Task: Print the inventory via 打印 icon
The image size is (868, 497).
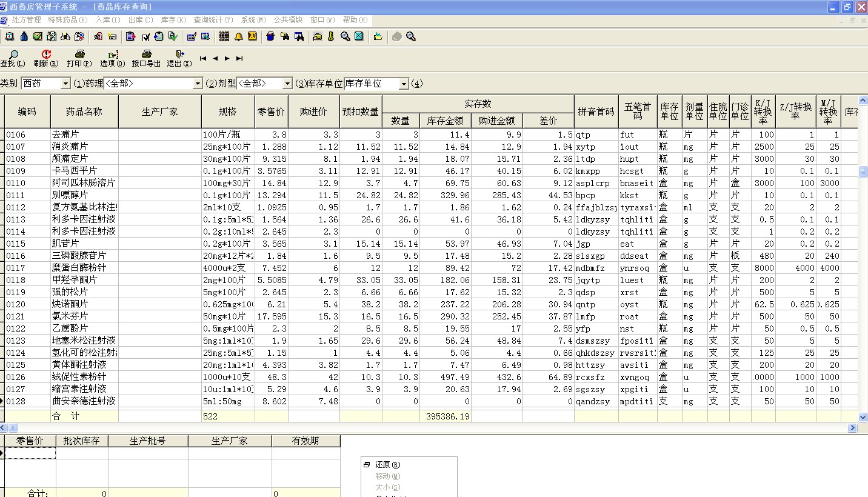Action: (x=79, y=58)
